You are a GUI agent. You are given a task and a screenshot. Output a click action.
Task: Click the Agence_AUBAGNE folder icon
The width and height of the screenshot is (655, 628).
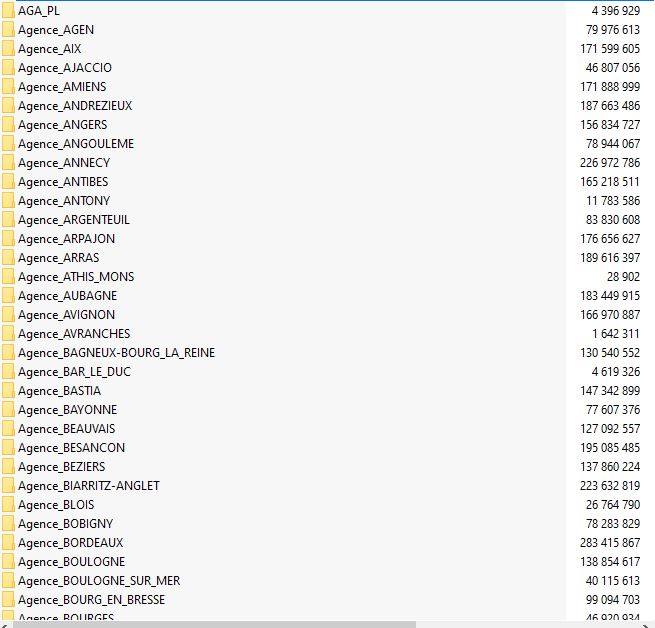(8, 296)
